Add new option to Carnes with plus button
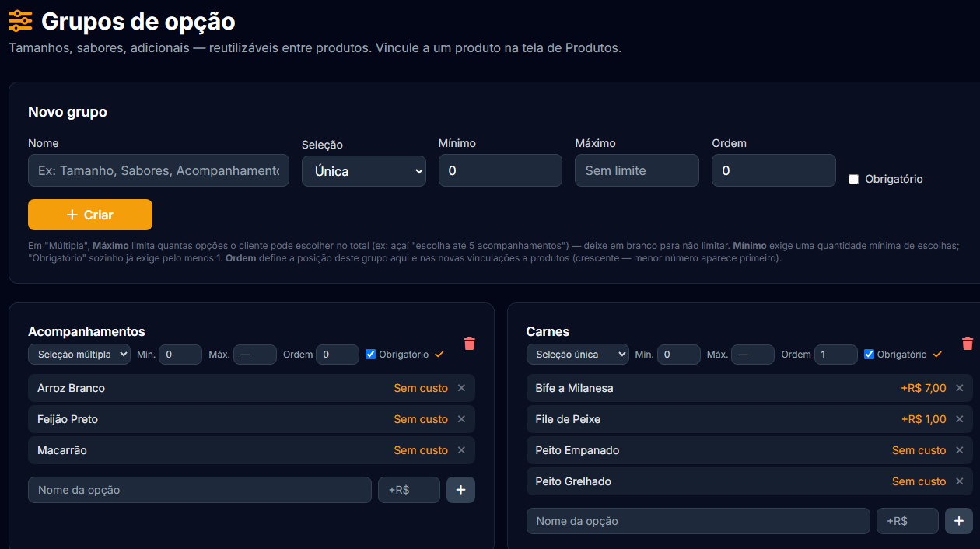Screen dimensions: 980x549 [959, 521]
